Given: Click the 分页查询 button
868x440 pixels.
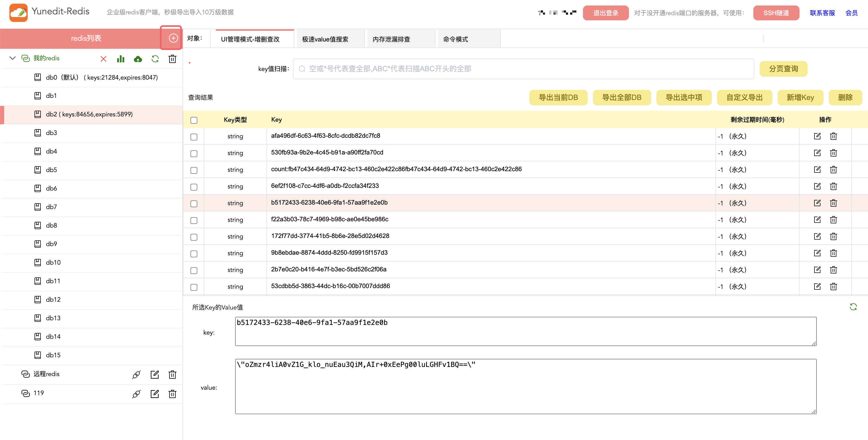Looking at the screenshot, I should point(783,69).
